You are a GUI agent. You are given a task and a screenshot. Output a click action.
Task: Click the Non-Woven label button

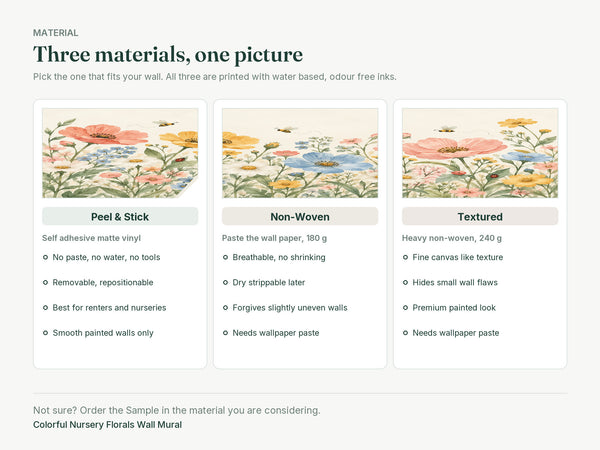[x=300, y=217]
